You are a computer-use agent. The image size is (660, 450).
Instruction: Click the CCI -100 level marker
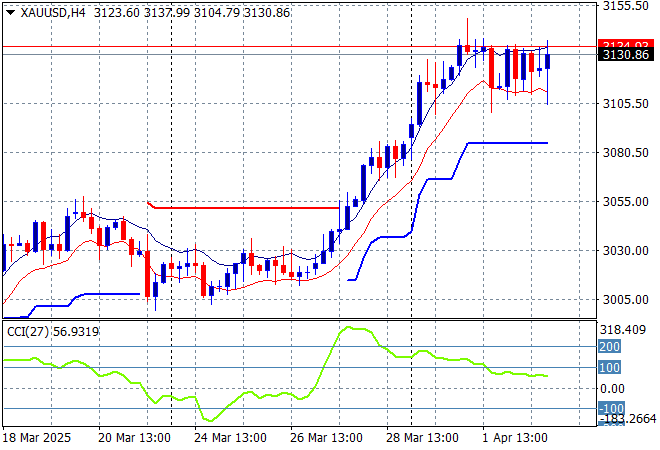610,409
